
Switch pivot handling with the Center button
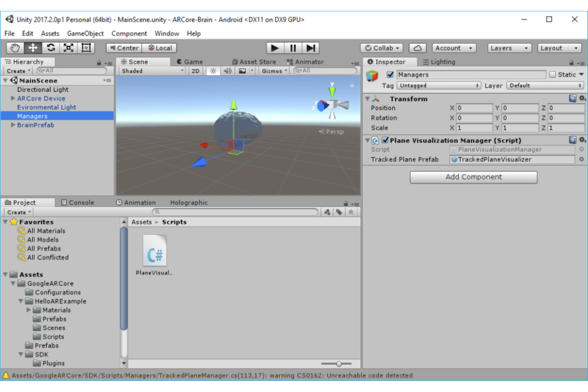pos(124,48)
